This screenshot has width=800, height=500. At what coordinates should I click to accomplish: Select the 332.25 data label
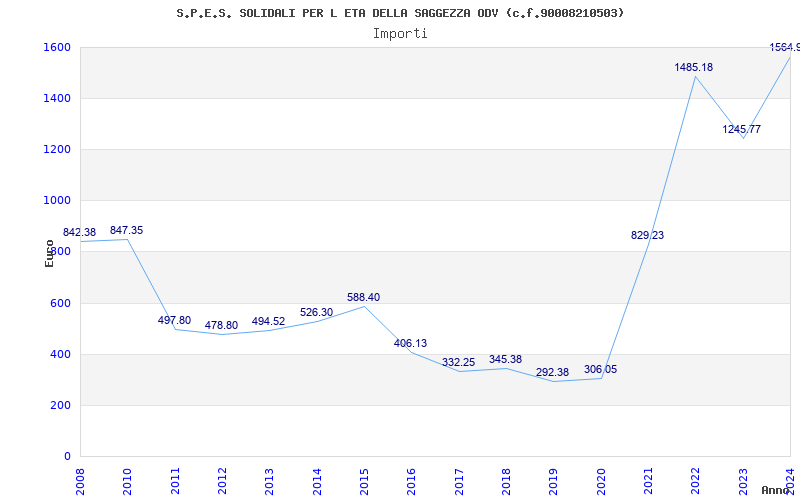(x=458, y=362)
